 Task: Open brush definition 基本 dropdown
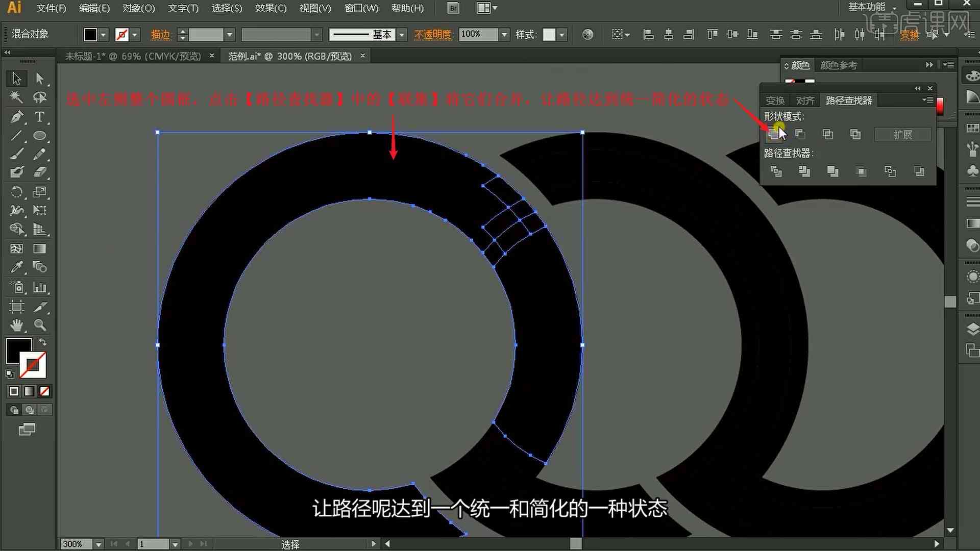(x=402, y=35)
